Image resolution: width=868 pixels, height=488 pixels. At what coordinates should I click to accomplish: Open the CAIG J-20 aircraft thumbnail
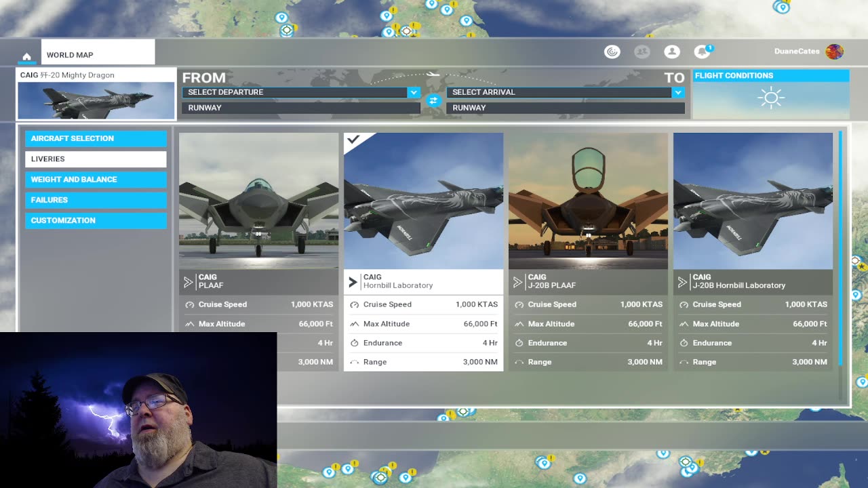coord(96,100)
